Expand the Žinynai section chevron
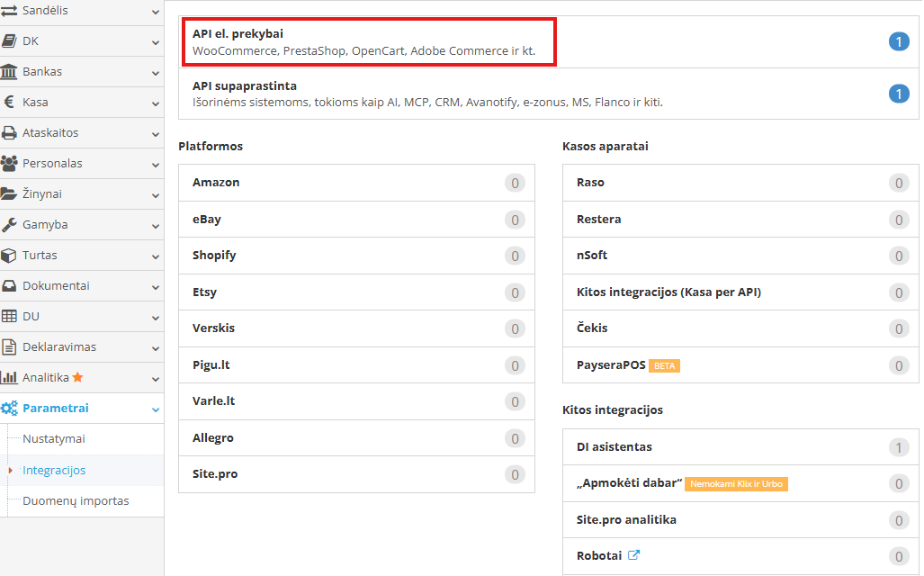 pos(155,195)
